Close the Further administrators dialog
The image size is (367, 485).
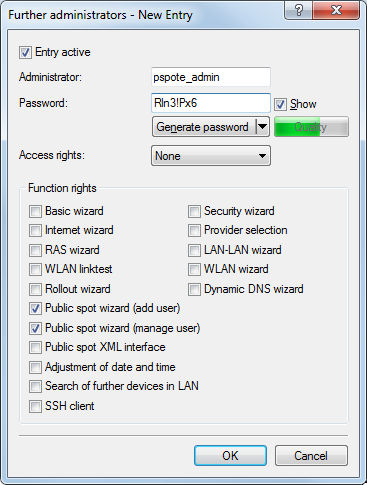click(x=336, y=10)
